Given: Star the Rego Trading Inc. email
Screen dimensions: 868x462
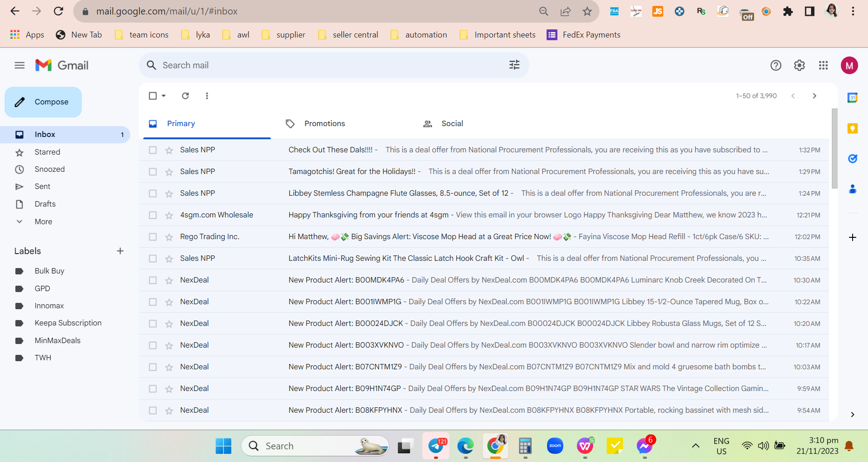Looking at the screenshot, I should tap(169, 237).
